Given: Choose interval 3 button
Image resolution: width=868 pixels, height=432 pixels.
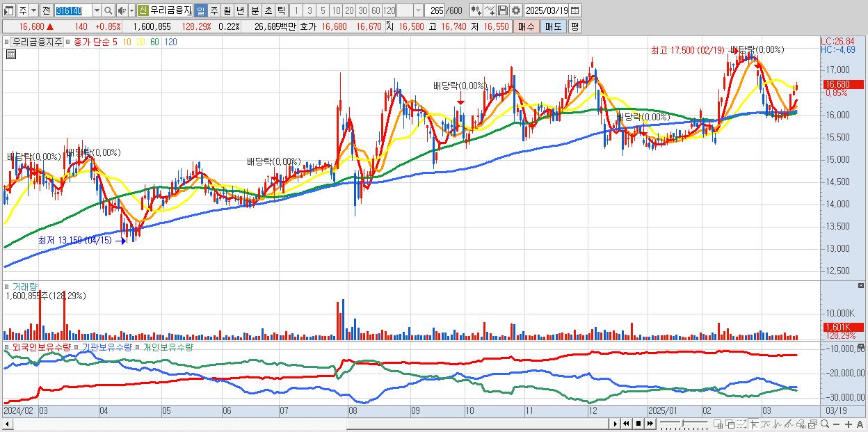Looking at the screenshot, I should pos(310,10).
